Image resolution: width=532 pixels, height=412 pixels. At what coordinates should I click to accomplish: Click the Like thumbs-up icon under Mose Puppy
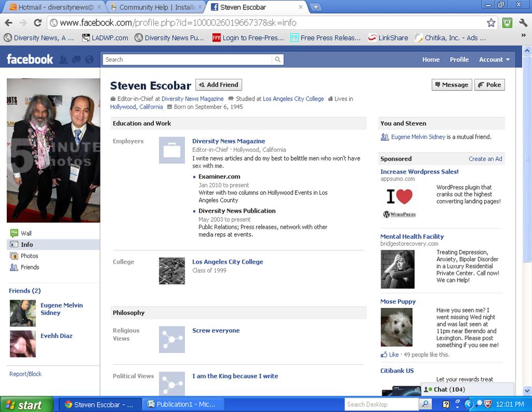[x=384, y=354]
